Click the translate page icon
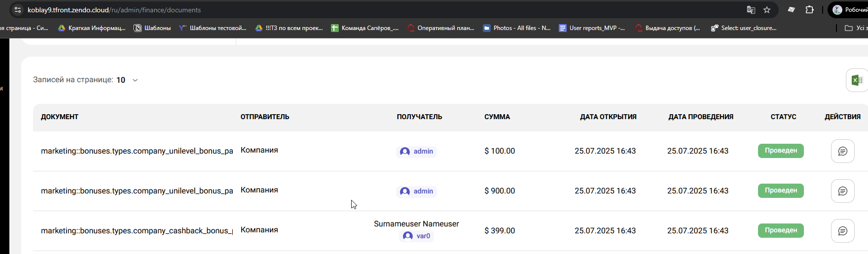 tap(751, 10)
